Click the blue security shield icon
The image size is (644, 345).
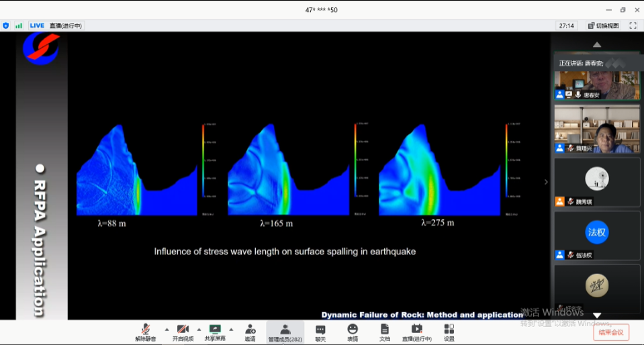point(6,26)
